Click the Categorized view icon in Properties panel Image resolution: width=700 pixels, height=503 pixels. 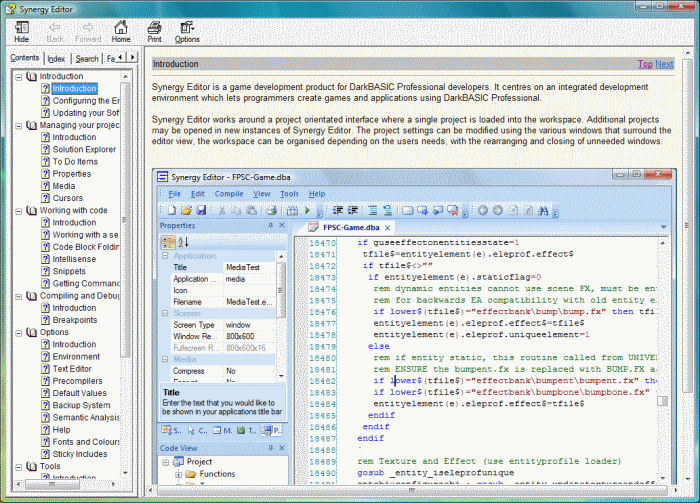168,242
